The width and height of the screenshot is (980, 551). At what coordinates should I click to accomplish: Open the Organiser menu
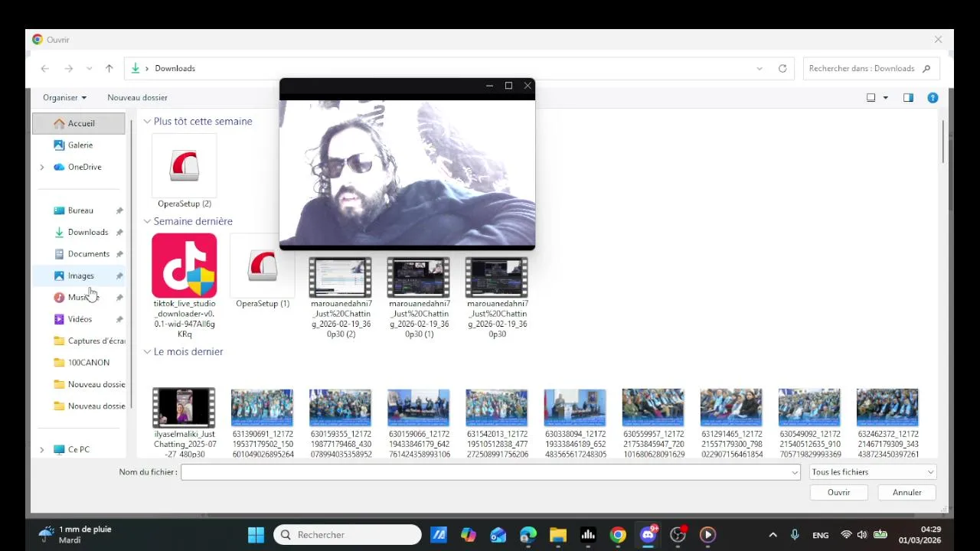64,97
